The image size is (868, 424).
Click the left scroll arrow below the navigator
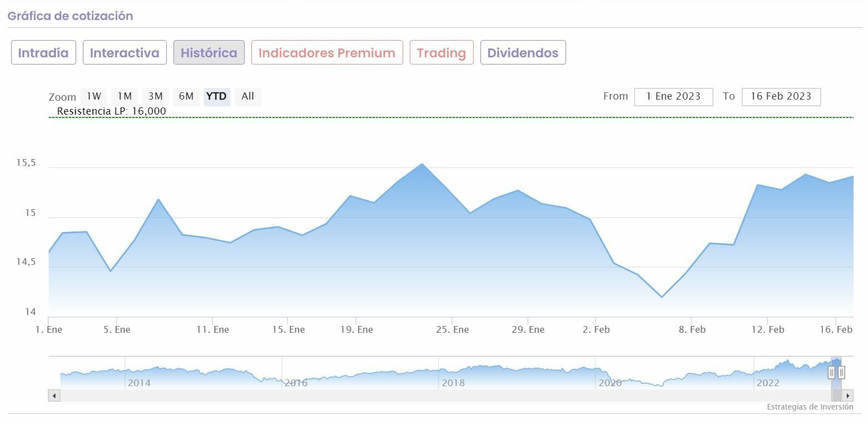click(54, 396)
